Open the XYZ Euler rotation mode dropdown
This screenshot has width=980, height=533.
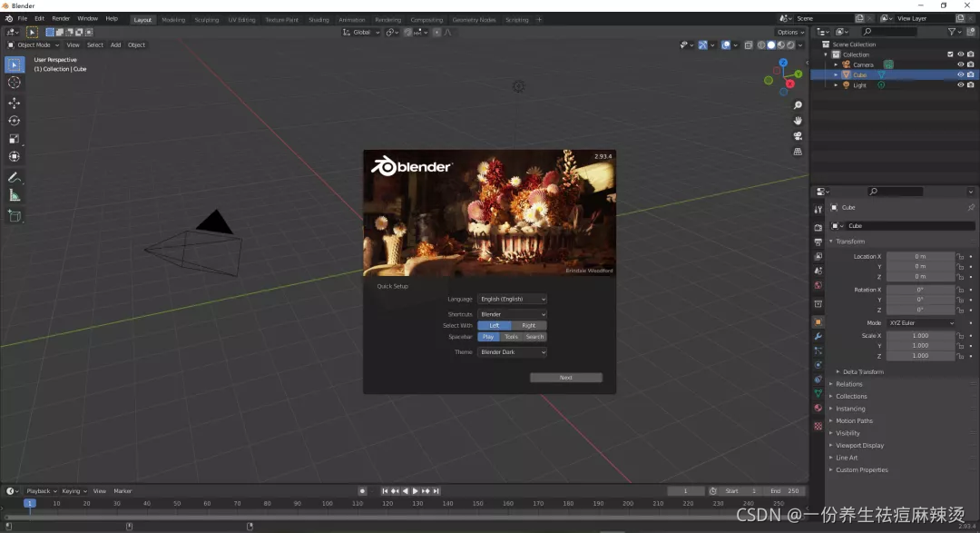tap(922, 323)
